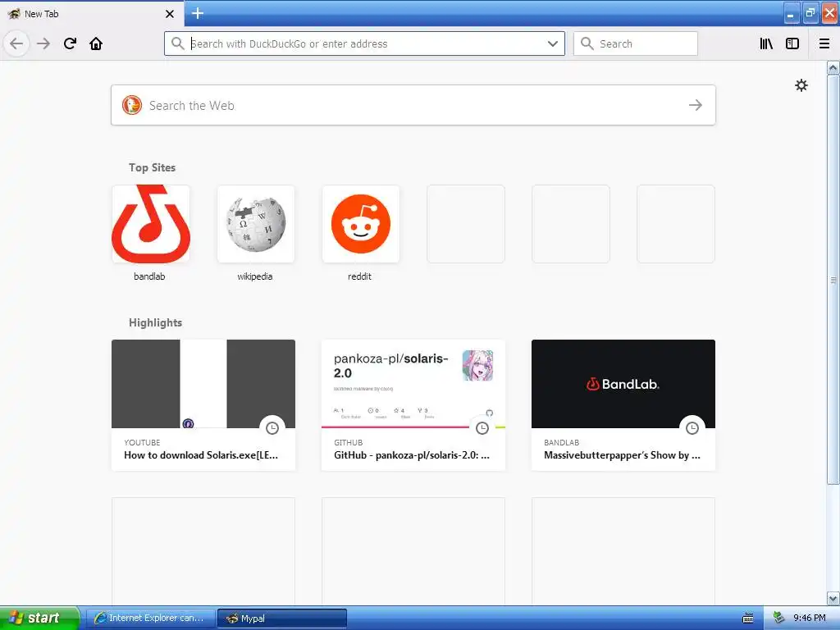Switch to Internet Explorer taskbar item

151,618
